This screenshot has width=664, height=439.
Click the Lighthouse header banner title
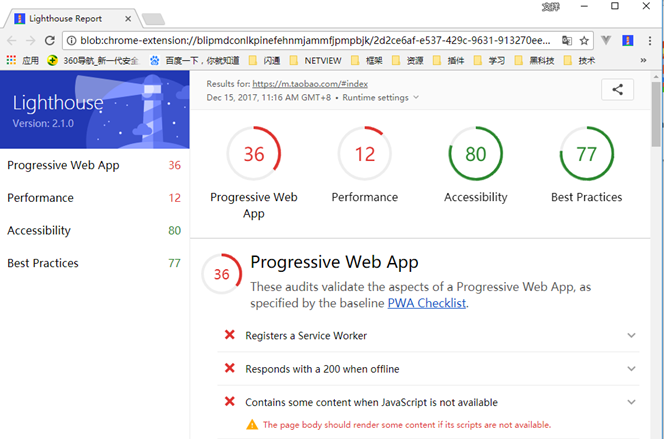click(x=58, y=103)
